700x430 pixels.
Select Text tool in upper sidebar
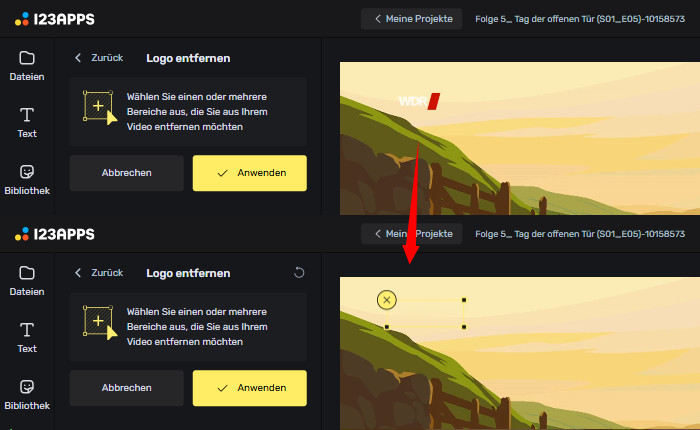click(27, 123)
